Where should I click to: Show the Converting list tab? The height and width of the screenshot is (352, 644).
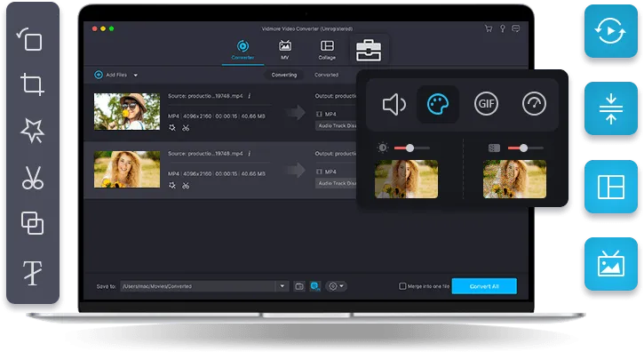[x=283, y=75]
